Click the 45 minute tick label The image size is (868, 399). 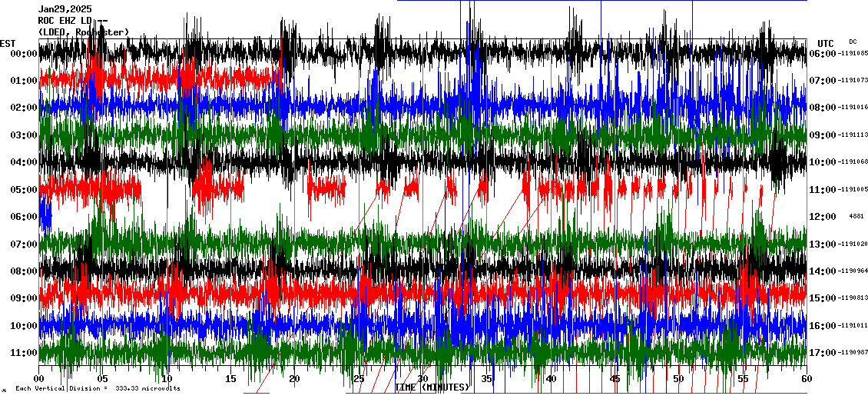click(x=615, y=379)
